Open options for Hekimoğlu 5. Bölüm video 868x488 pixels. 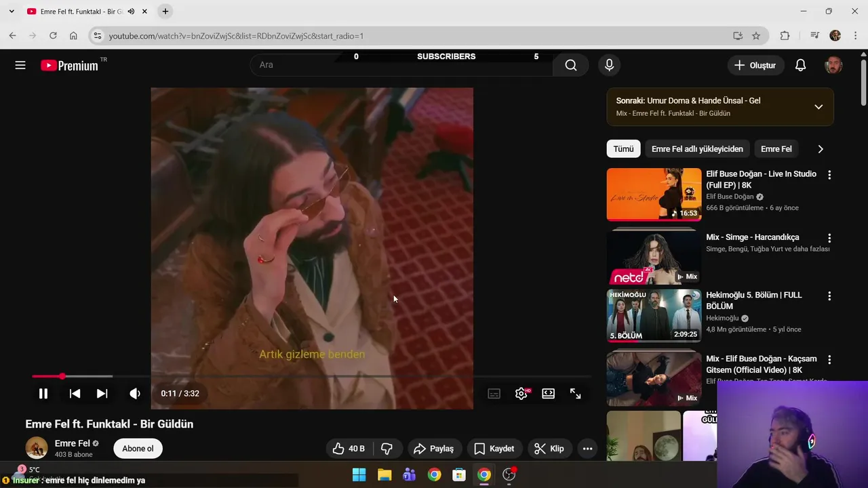[x=829, y=296]
